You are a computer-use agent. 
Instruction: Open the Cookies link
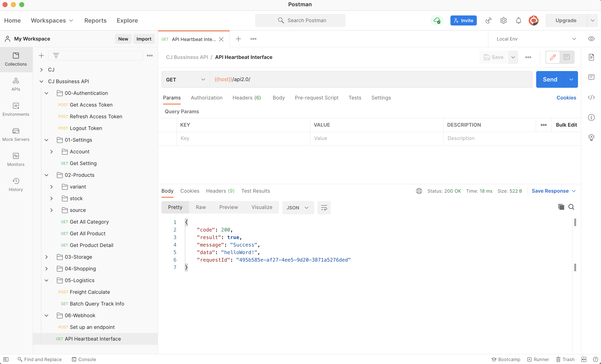[566, 98]
